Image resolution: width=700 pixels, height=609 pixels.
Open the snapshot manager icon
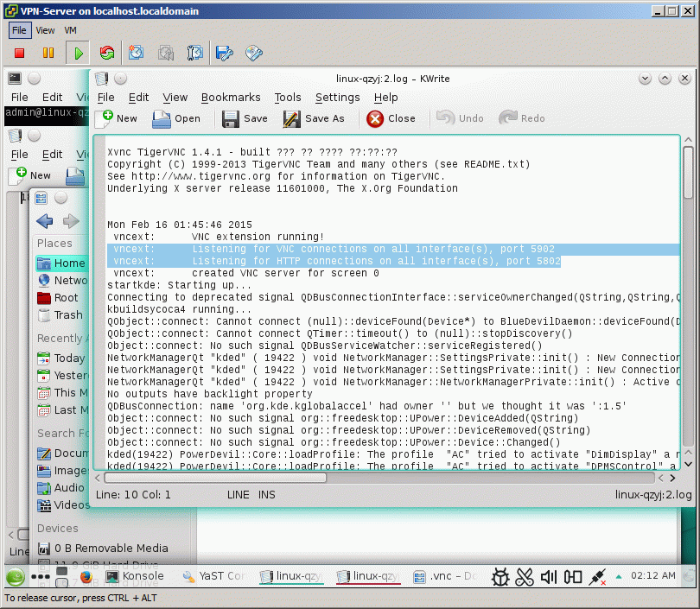pos(194,53)
